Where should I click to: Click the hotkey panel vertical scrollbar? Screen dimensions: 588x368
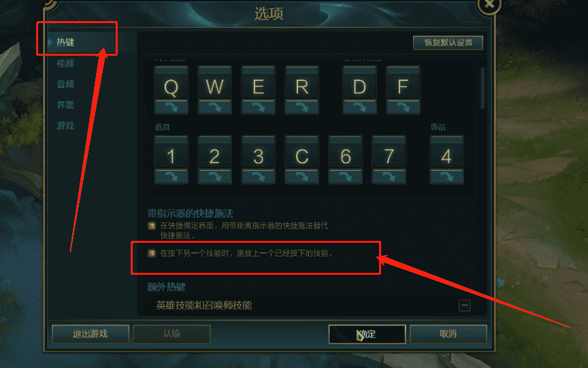[x=483, y=88]
